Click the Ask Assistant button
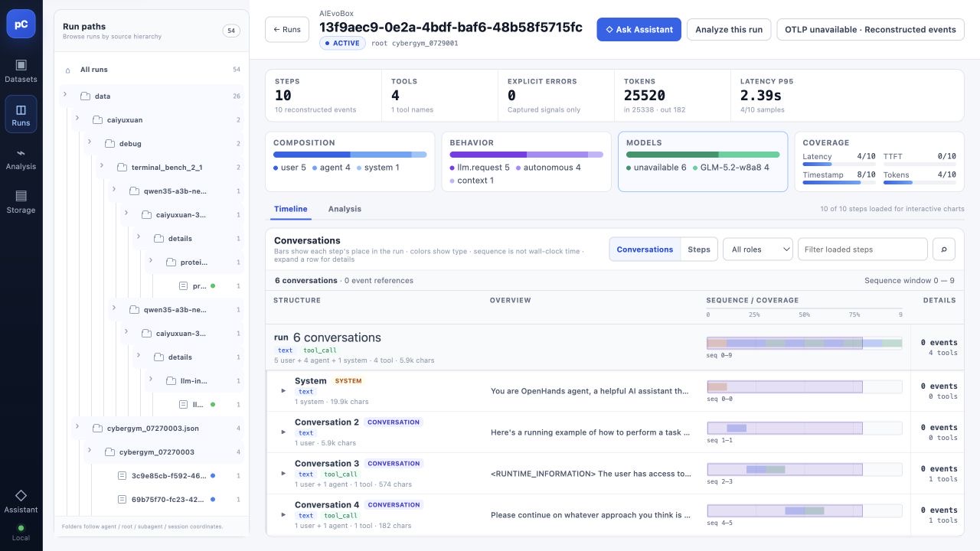980x551 pixels. (639, 30)
